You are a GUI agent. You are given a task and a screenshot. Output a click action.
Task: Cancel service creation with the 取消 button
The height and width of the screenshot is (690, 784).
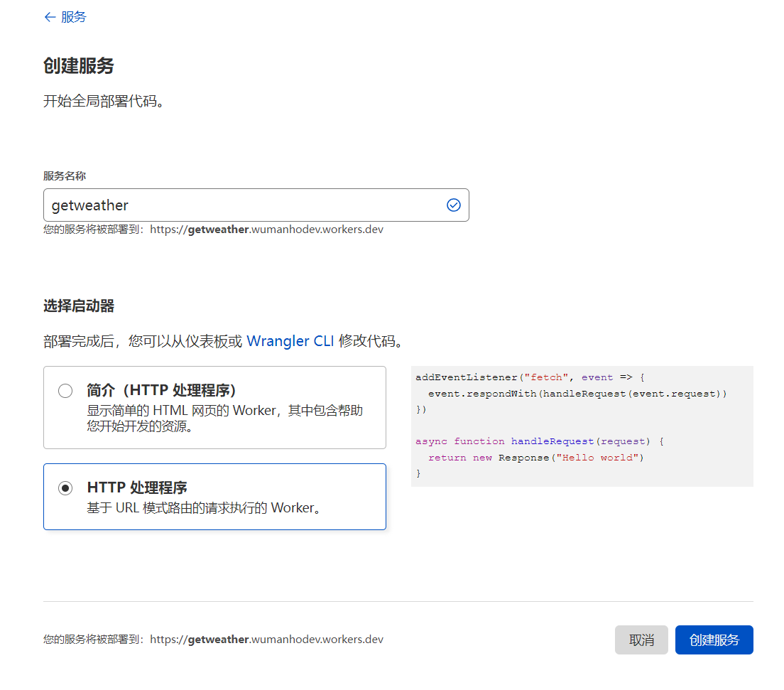point(641,640)
